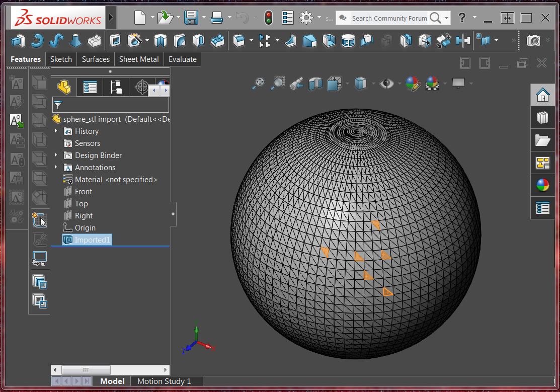
Task: Click the Zoom to Fit icon
Action: pos(258,84)
